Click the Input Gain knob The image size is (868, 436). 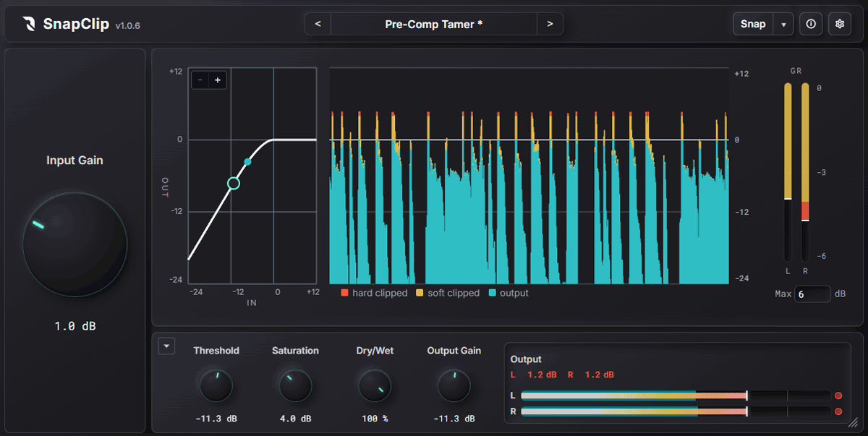pos(75,244)
